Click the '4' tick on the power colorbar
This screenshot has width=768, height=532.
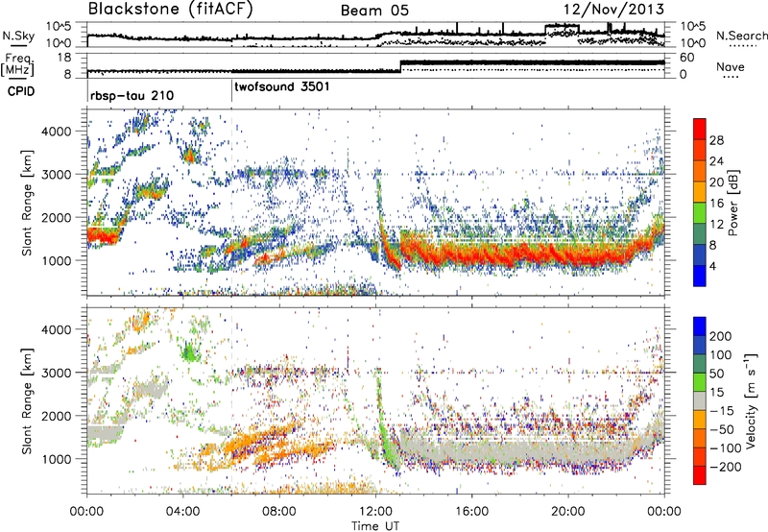(713, 266)
